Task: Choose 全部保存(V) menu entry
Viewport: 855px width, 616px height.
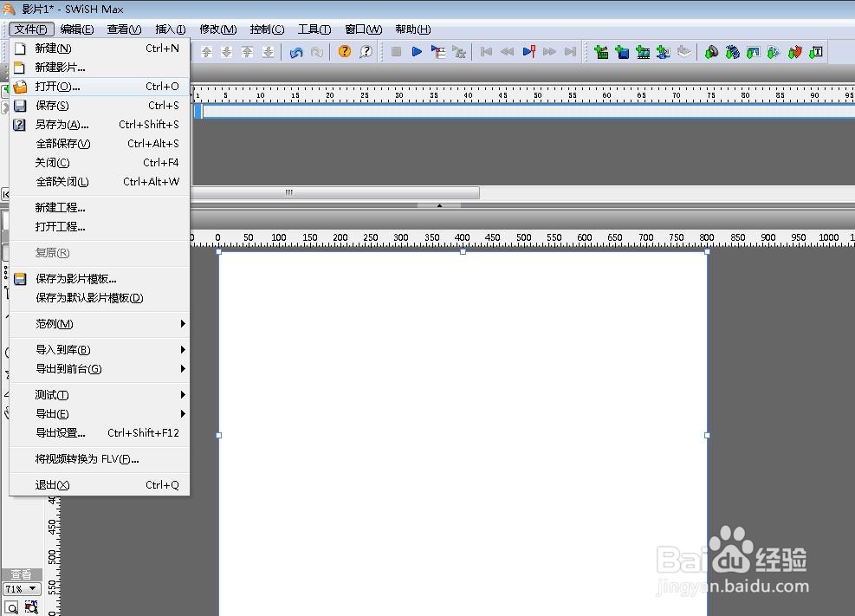Action: [100, 144]
